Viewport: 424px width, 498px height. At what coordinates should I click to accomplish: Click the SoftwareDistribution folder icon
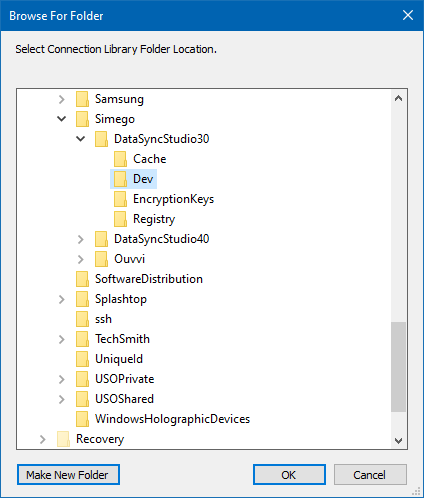click(x=82, y=279)
